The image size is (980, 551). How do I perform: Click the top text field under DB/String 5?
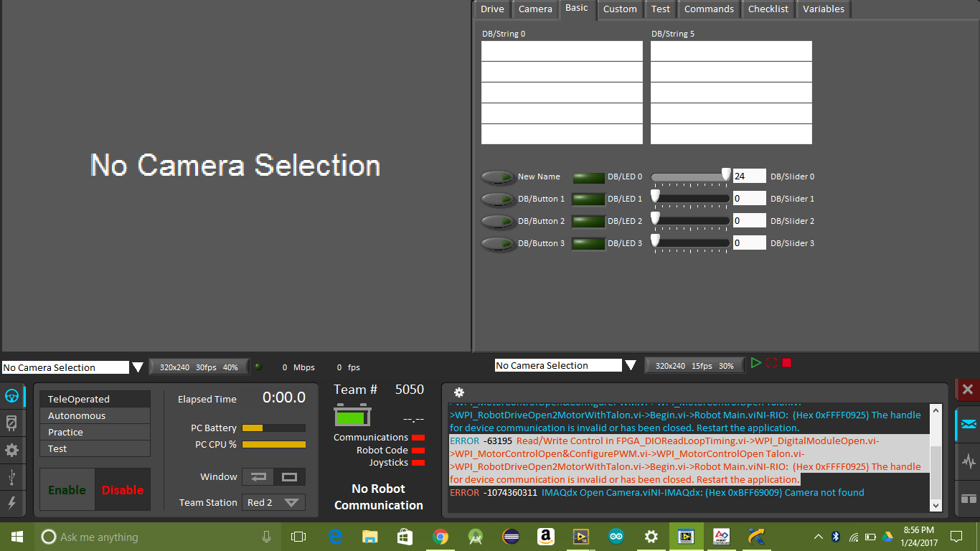coord(731,51)
